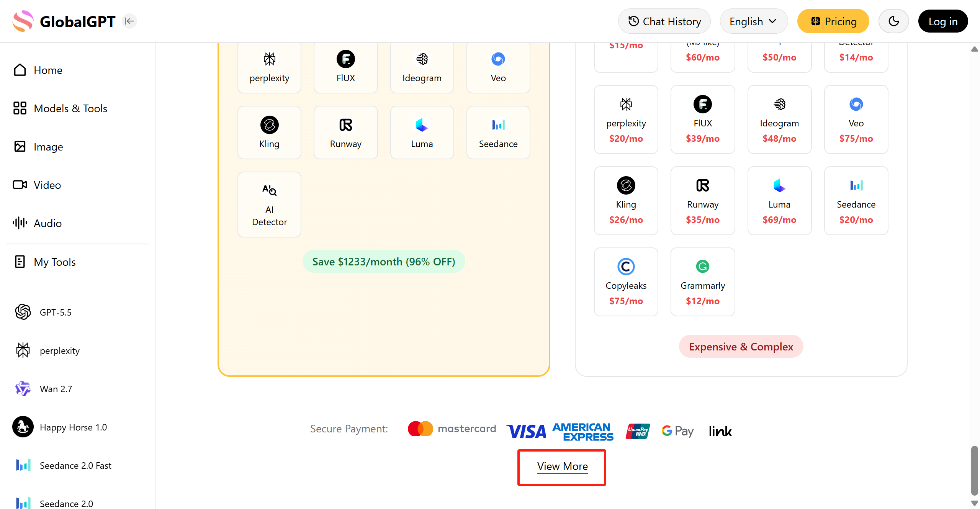Click the AI Detector card
Screen dimensions: 980x509
tap(269, 205)
